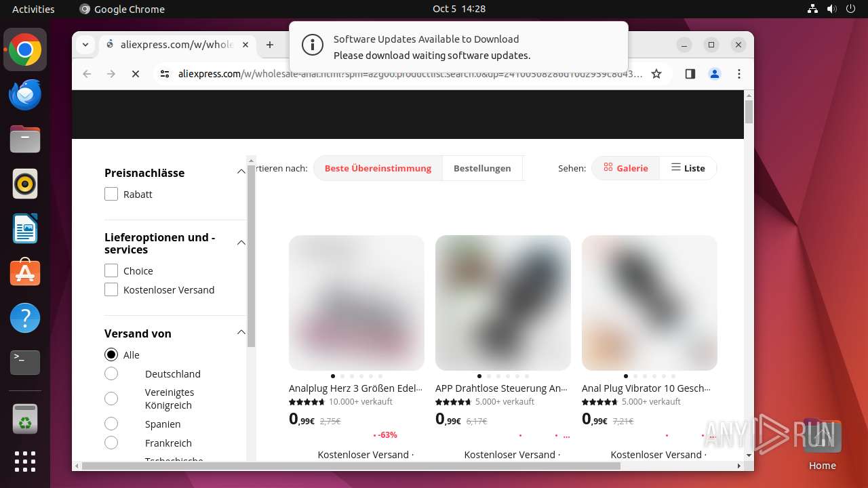Click the third product thumbnail image
Viewport: 868px width, 488px height.
pos(650,303)
